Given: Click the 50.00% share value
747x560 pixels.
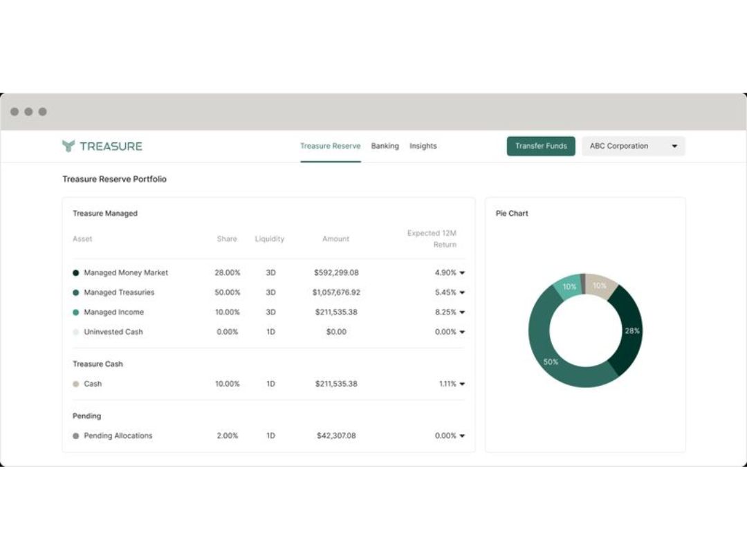Looking at the screenshot, I should 228,292.
